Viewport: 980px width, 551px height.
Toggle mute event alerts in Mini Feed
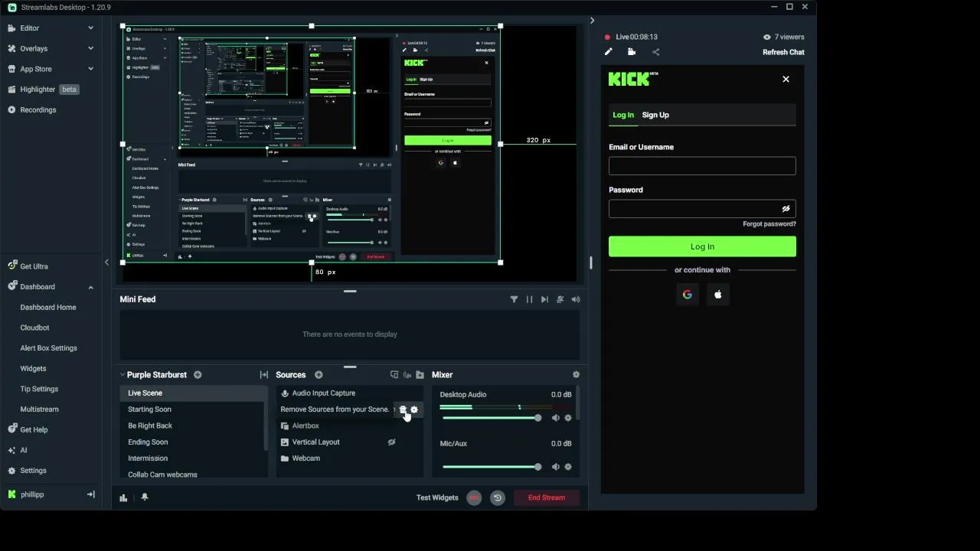(560, 299)
